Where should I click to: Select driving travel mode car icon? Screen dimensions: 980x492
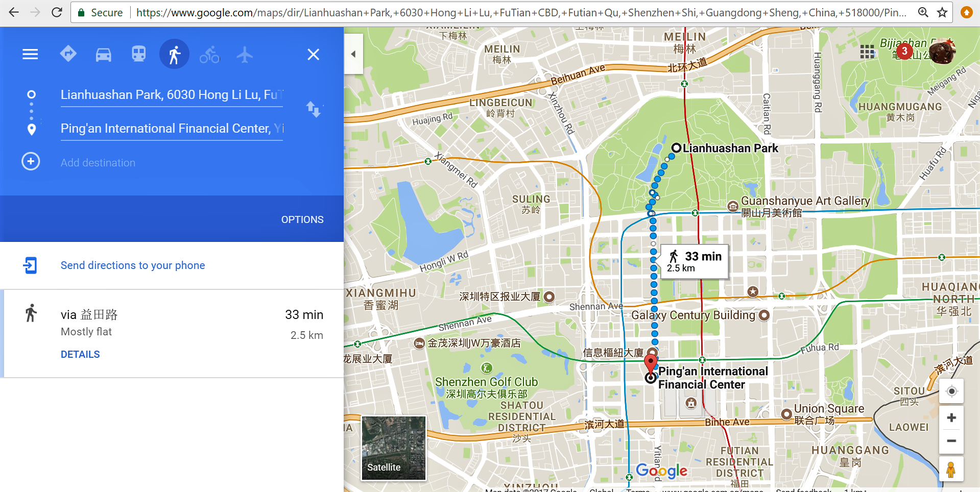pos(103,54)
